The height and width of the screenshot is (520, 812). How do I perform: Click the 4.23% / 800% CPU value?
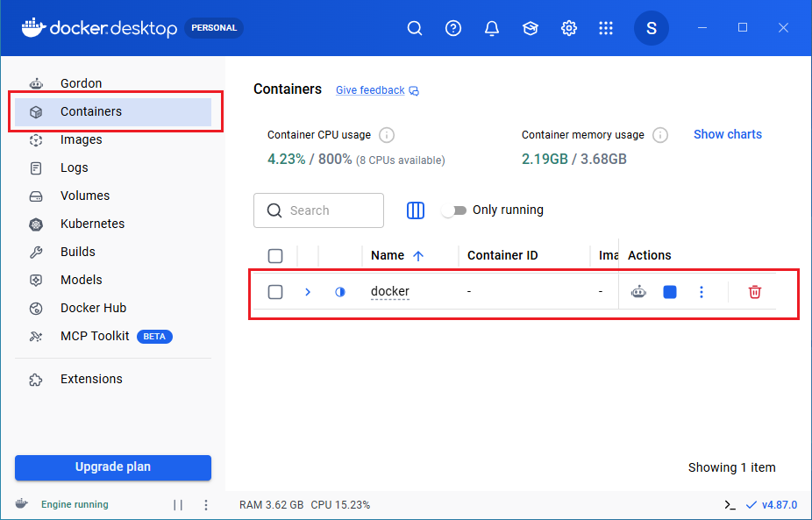[x=310, y=159]
